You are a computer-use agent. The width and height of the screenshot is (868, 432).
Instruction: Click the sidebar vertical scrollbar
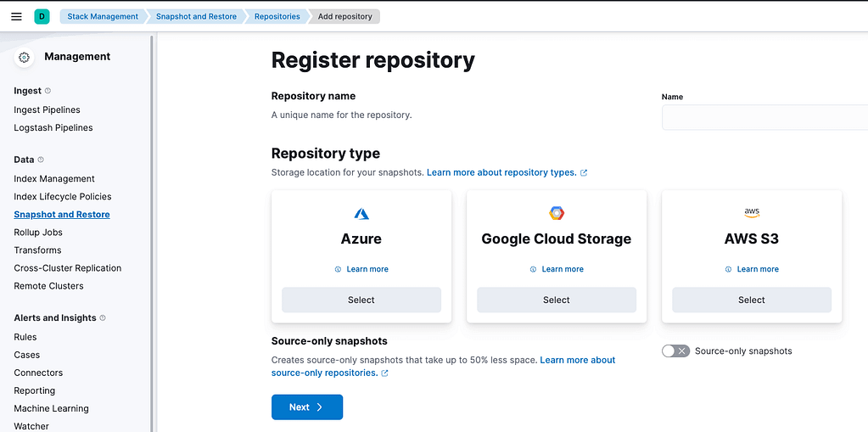coord(152,233)
